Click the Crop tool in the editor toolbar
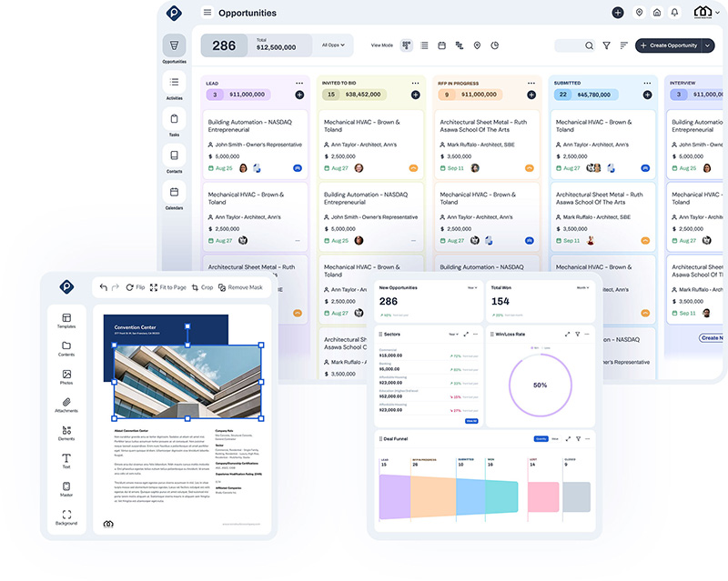The width and height of the screenshot is (728, 581). pos(202,287)
